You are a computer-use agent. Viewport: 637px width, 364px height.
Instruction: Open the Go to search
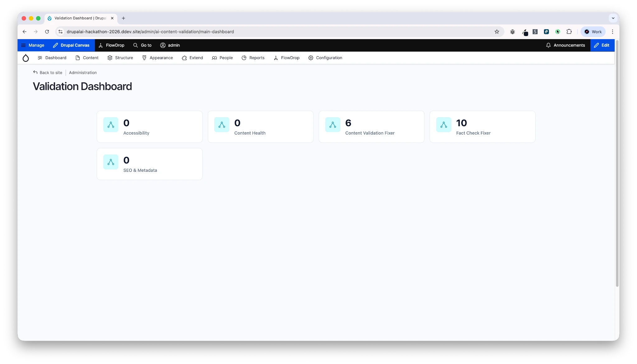pos(142,45)
